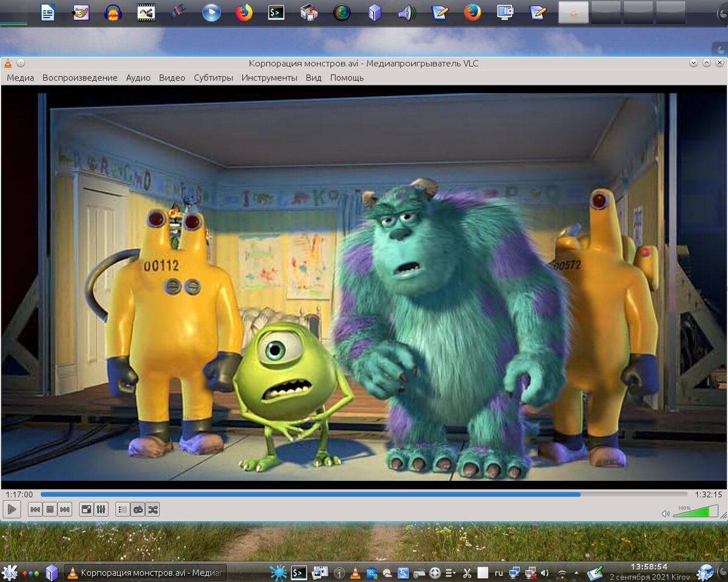Screen dimensions: 728x582
Task: Open system tray volume speaker icon
Action: [545, 572]
